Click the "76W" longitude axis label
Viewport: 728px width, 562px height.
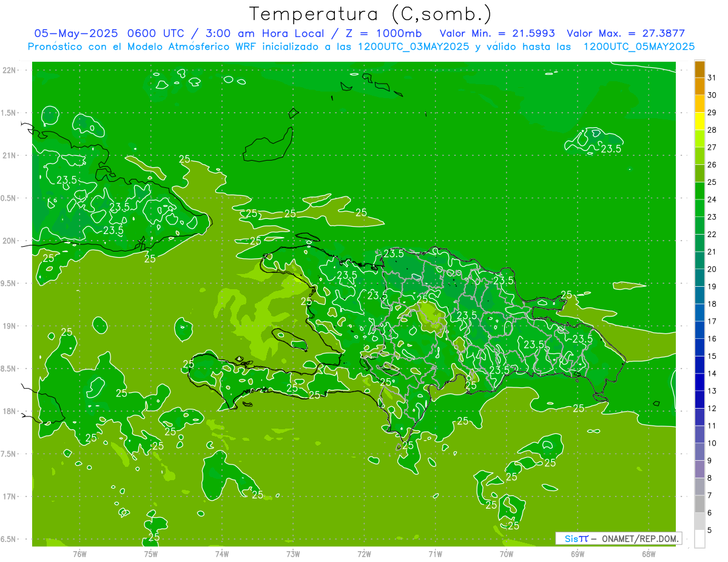79,554
